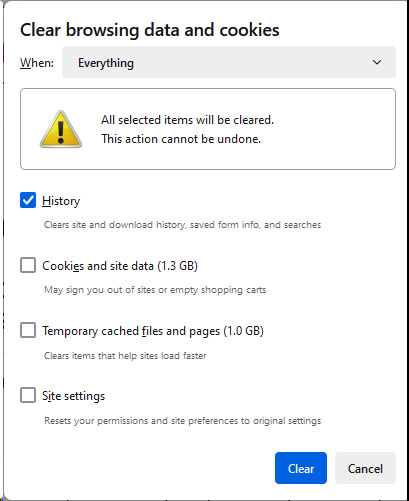Viewport: 409px width, 501px height.
Task: Dismiss the dialog with the Cancel button
Action: coord(365,468)
